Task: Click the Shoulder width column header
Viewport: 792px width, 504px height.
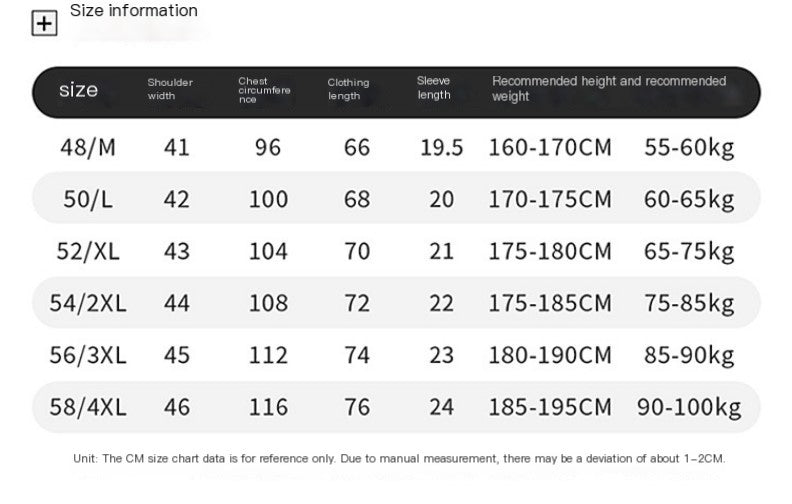Action: (170, 89)
